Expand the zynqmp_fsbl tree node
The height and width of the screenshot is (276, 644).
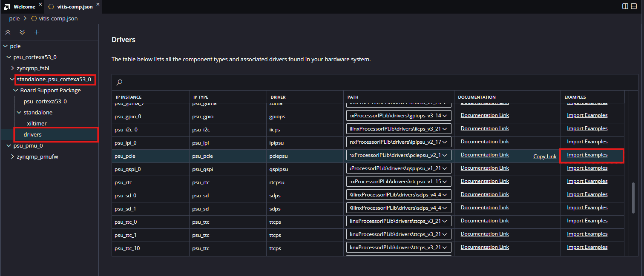tap(12, 68)
